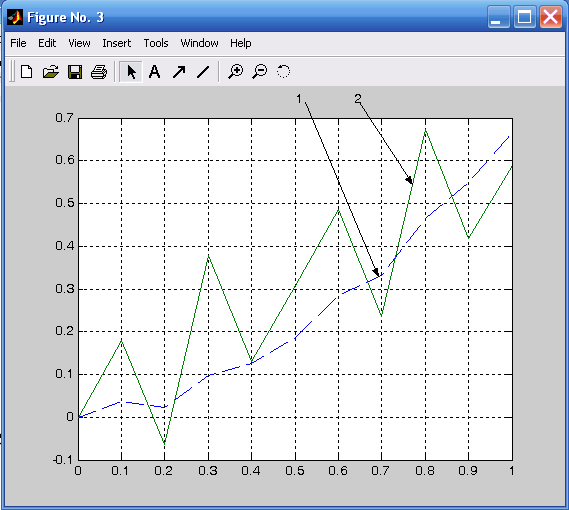Close the Figure No. 3 window
Viewport: 569px width, 510px height.
550,17
